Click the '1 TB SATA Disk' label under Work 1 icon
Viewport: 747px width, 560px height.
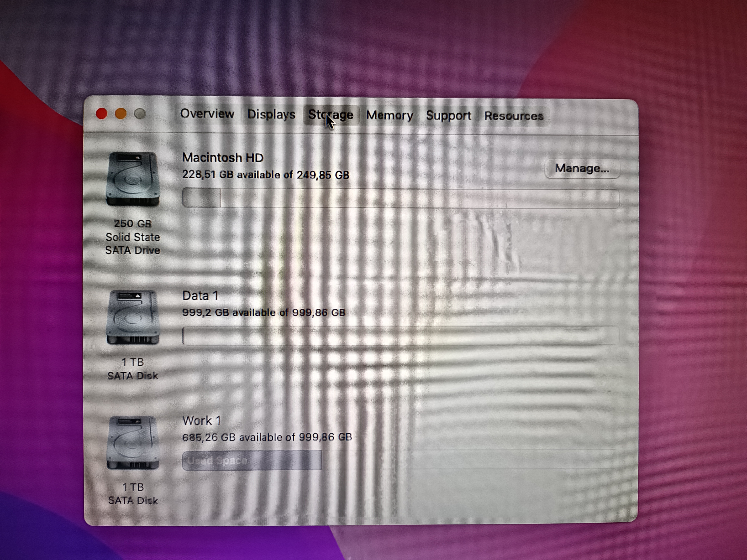[x=133, y=494]
